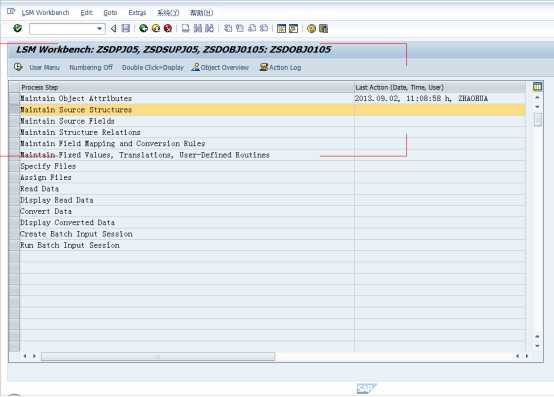The image size is (554, 397).
Task: Open the LSM Workbench menu
Action: click(x=45, y=13)
